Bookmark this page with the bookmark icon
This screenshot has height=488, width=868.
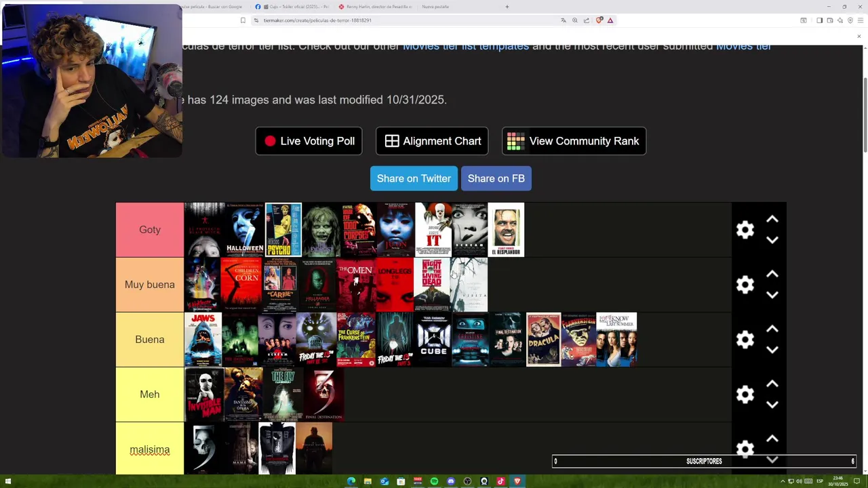[x=243, y=20]
